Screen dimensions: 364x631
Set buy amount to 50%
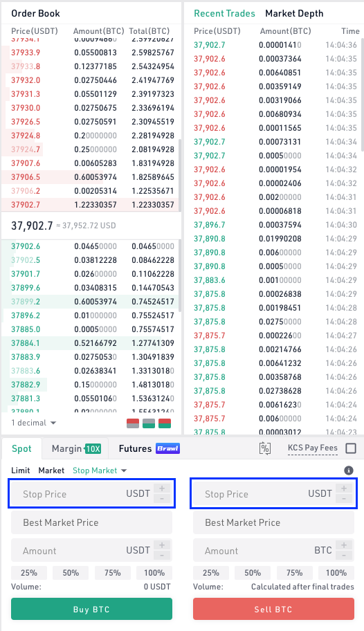[x=71, y=573]
